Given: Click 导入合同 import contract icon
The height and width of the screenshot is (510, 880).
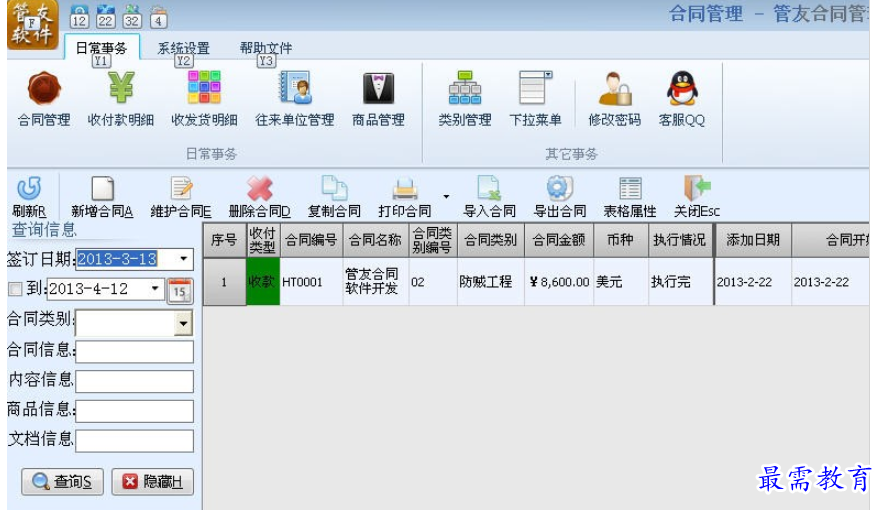Looking at the screenshot, I should 489,188.
